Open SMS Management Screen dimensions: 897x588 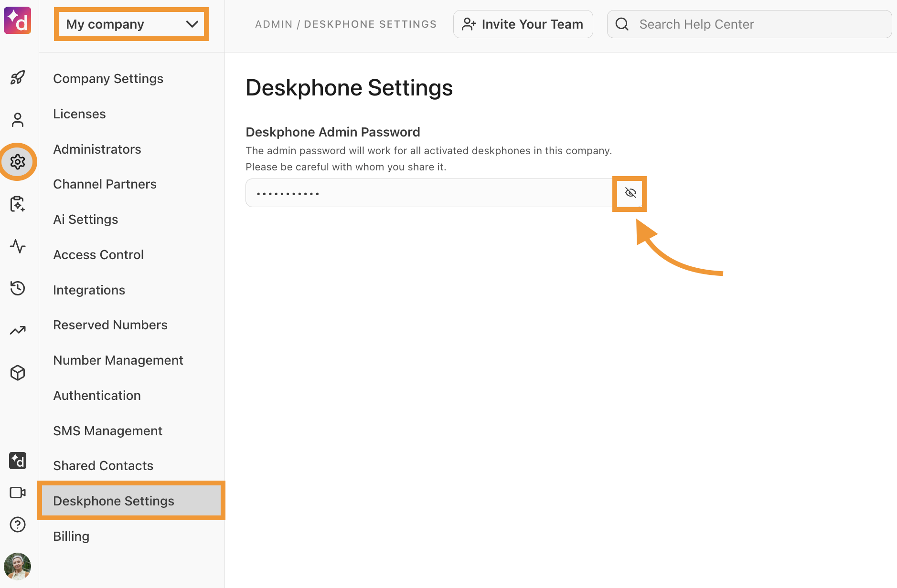coord(108,431)
